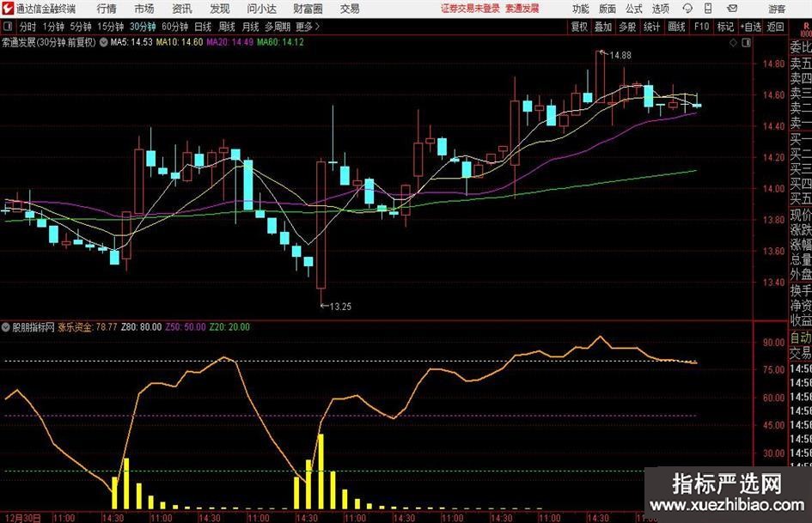Open the 交易 menu

(x=350, y=9)
